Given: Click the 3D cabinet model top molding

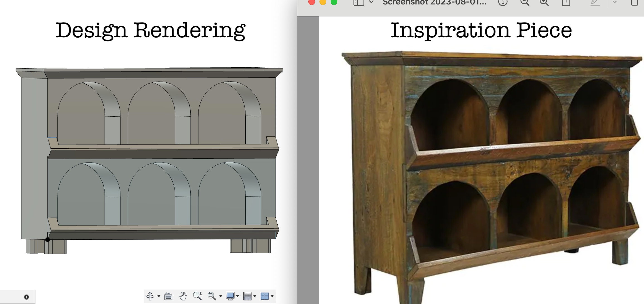Looking at the screenshot, I should [x=149, y=73].
